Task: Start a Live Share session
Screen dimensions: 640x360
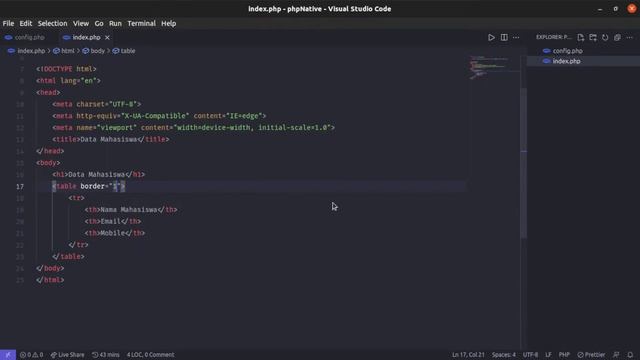Action: click(x=67, y=355)
